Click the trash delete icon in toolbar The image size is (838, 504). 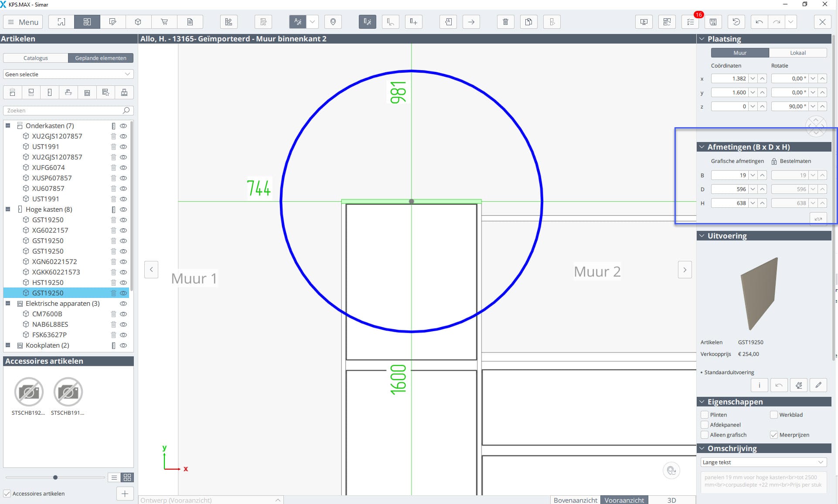point(505,22)
